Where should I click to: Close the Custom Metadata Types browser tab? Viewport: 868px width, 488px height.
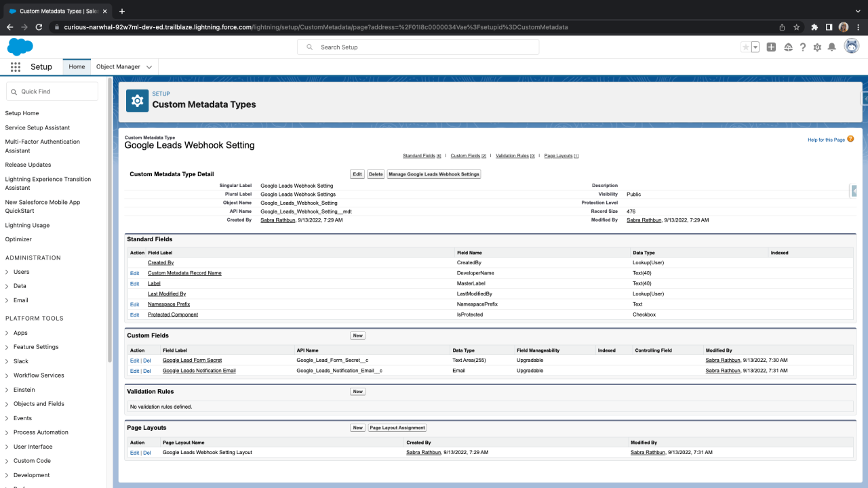pyautogui.click(x=105, y=11)
